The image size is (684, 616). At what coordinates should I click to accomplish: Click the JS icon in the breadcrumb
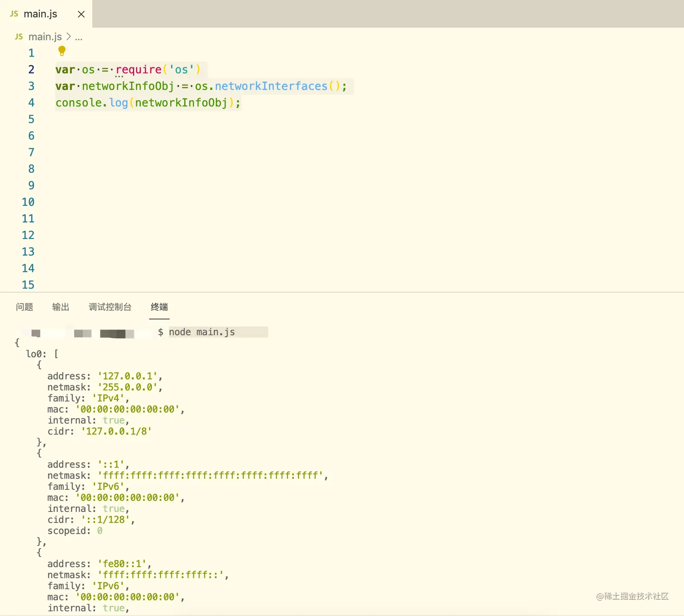[x=19, y=37]
